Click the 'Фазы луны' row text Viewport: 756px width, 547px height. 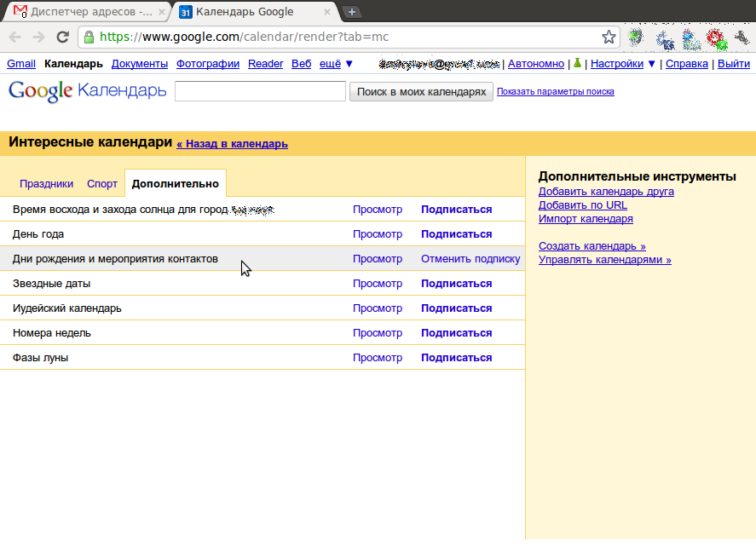pyautogui.click(x=41, y=358)
